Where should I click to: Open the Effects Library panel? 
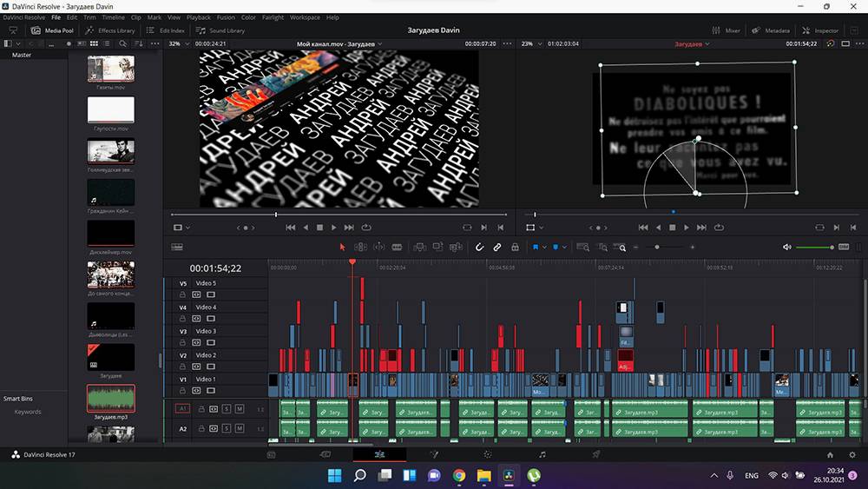[x=110, y=30]
